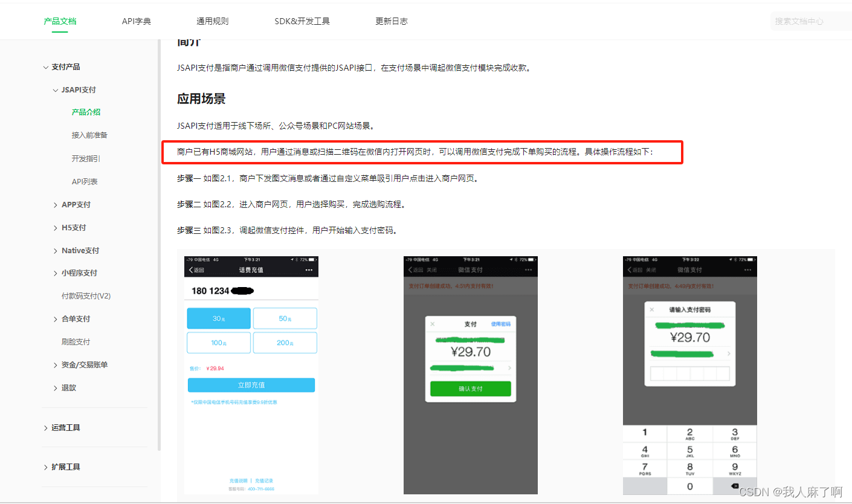The height and width of the screenshot is (504, 852).
Task: Click the 确认支付 payment screenshot
Action: 471,375
